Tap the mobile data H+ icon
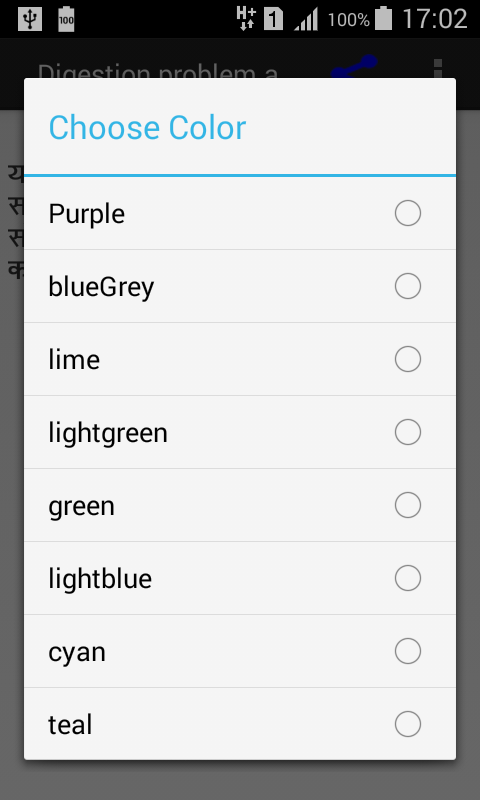This screenshot has height=800, width=480. (x=246, y=19)
